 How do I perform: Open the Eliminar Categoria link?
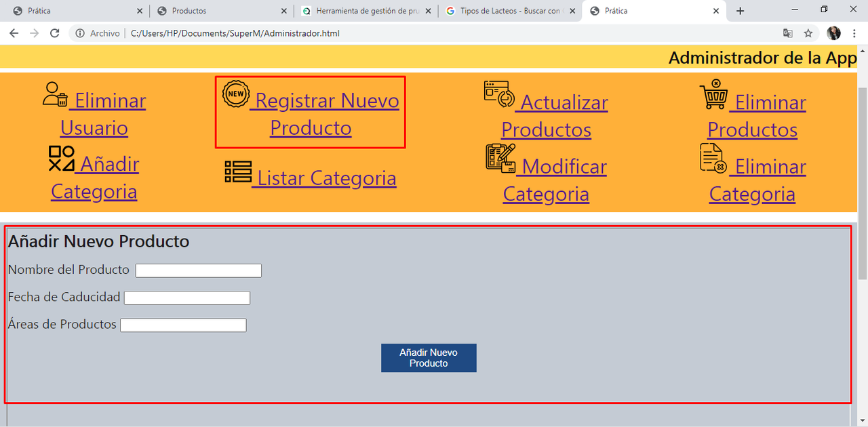757,180
